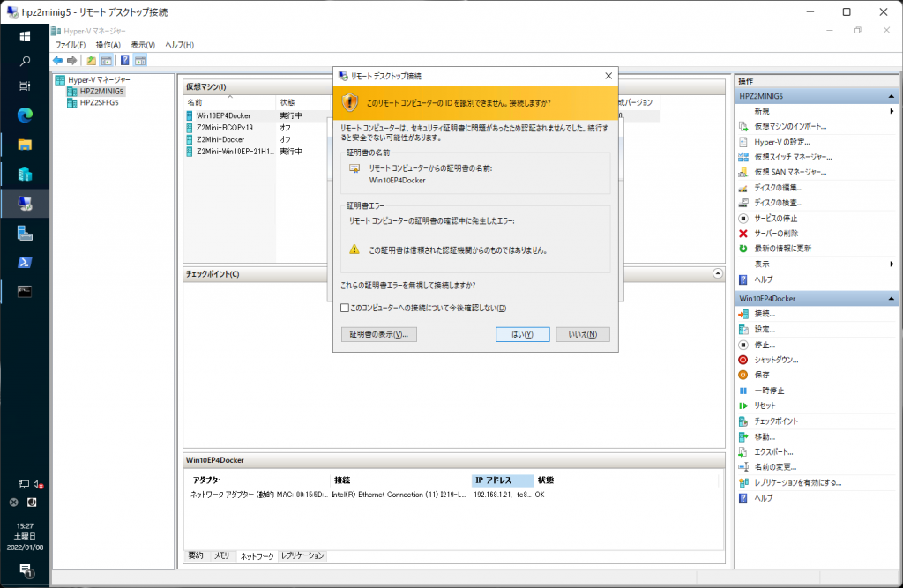Click ディスクの編集 action
This screenshot has height=588, width=903.
[x=778, y=187]
